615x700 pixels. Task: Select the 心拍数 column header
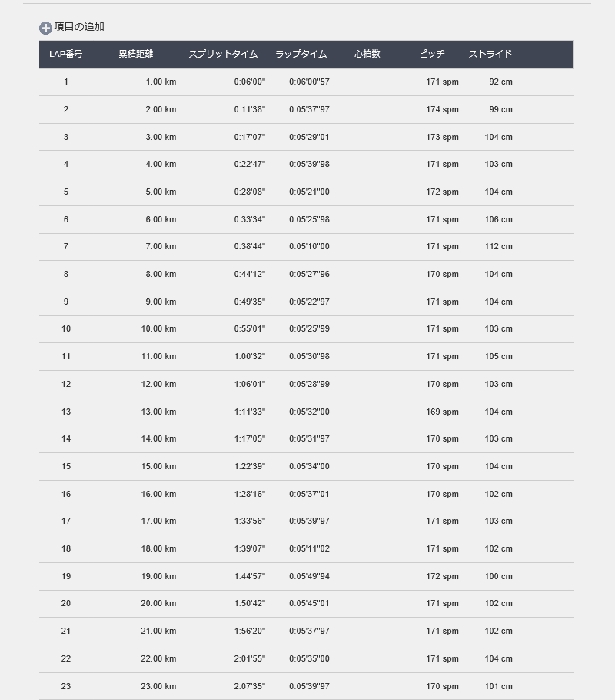click(x=367, y=54)
